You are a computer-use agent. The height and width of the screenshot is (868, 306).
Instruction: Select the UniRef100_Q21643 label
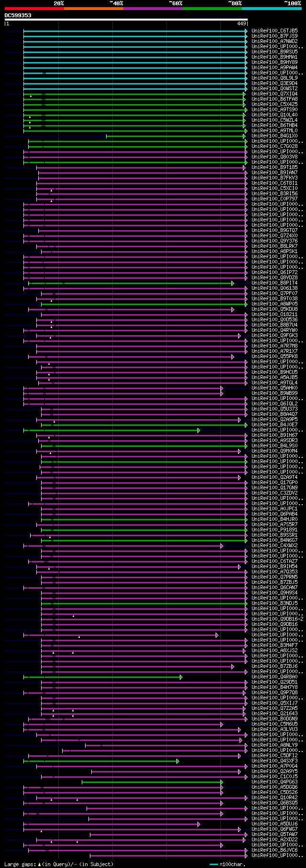tap(274, 713)
